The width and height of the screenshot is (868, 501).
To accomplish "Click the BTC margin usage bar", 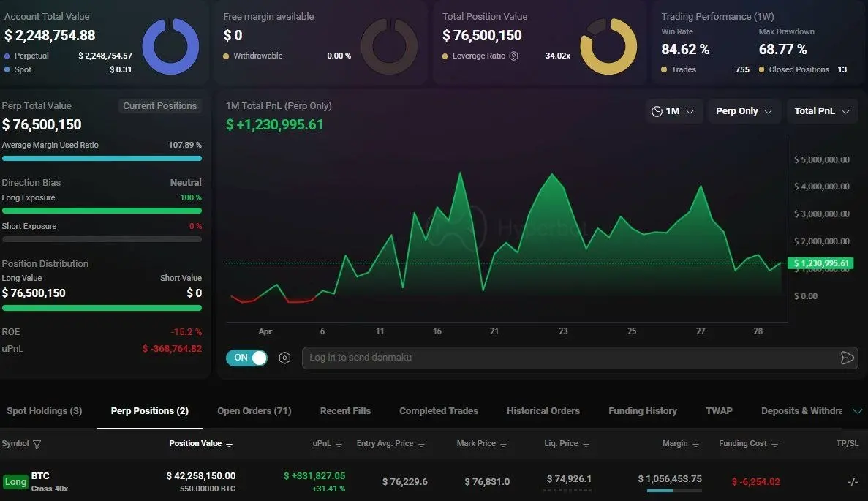I will 673,491.
